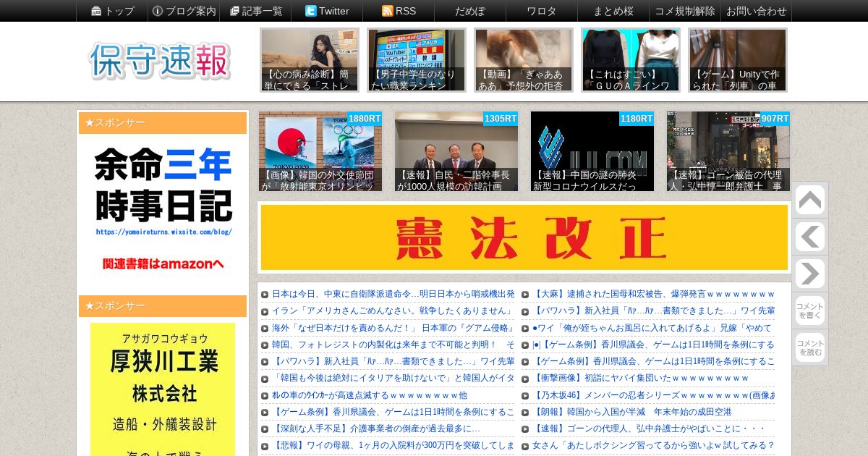Click the scroll-to-top up arrow button

[809, 200]
